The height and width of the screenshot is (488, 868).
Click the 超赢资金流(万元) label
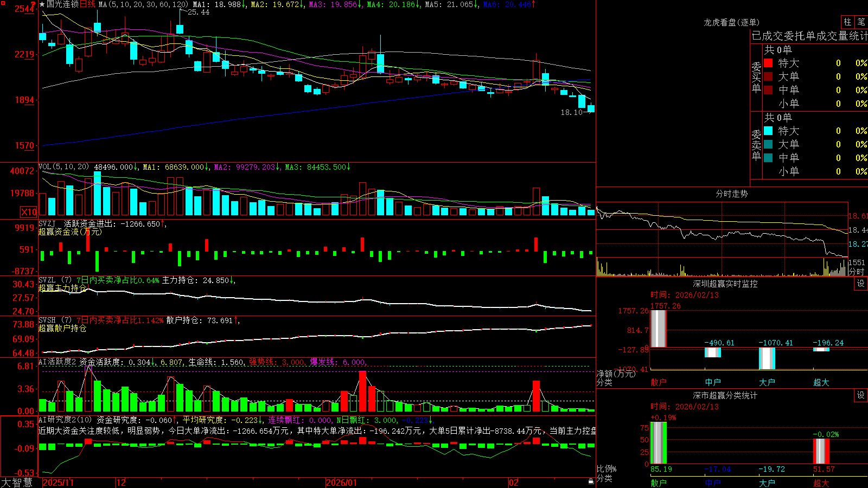coord(70,232)
